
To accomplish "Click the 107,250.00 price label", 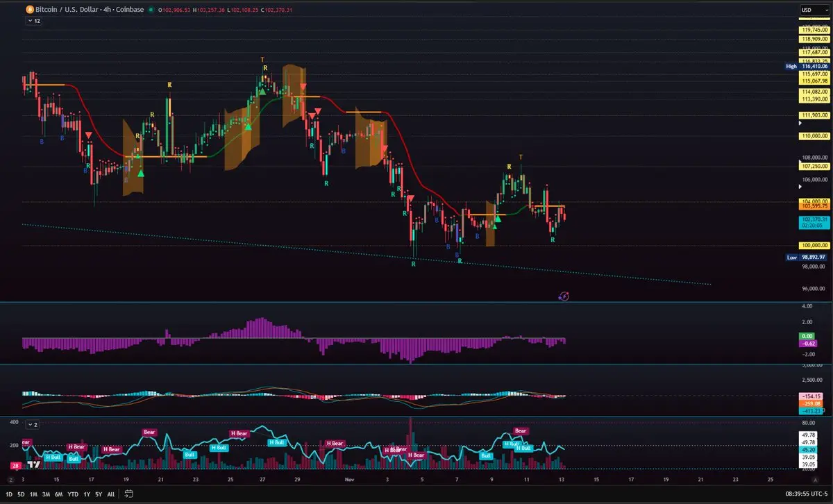I will pos(814,166).
